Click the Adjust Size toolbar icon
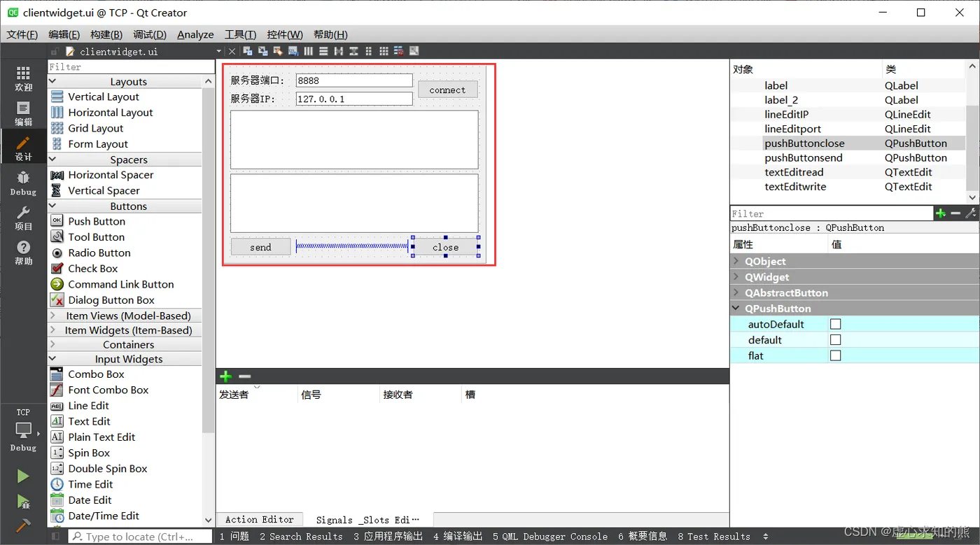Image resolution: width=980 pixels, height=545 pixels. [x=414, y=51]
